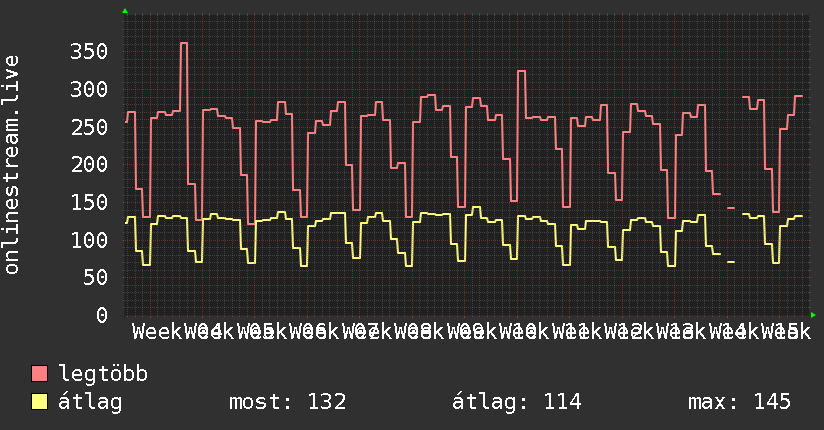Click the yellow átlag legend swatch
Screen dimensions: 824x430
[39, 402]
